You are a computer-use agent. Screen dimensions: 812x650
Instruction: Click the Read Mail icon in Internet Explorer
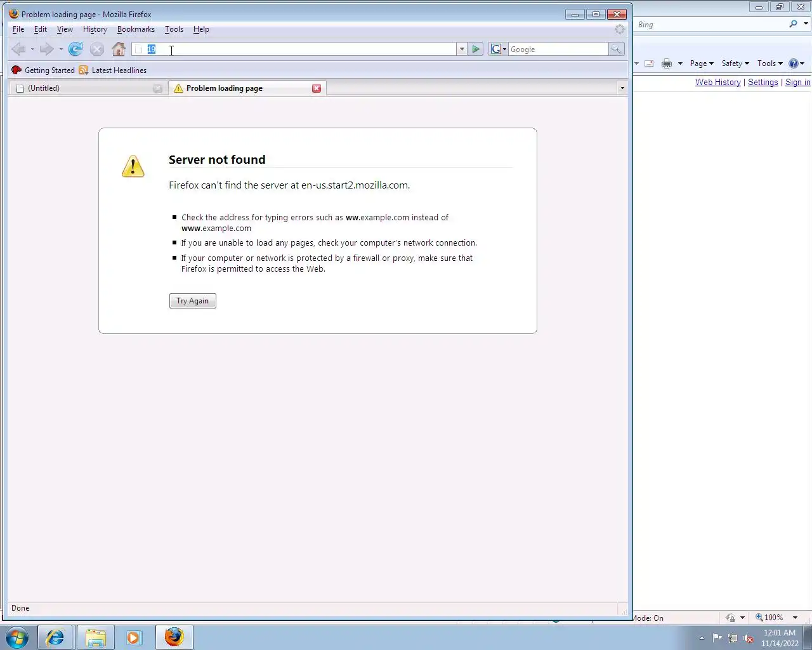tap(649, 63)
